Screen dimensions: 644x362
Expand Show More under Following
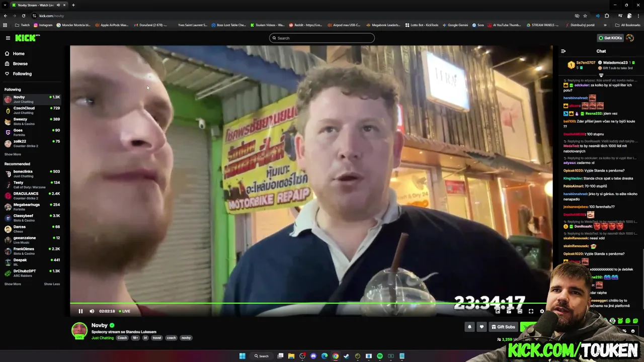13,154
